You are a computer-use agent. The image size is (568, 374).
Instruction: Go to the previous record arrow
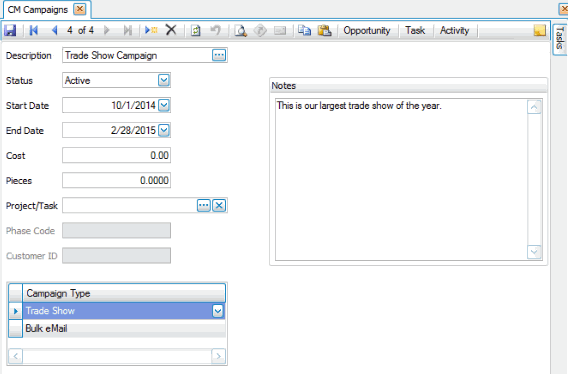[55, 30]
